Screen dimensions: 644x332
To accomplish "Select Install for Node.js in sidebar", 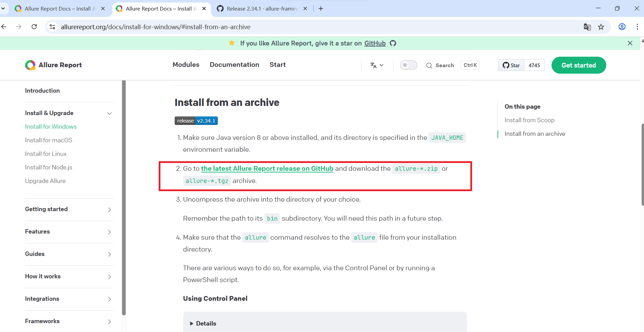I will [x=49, y=167].
